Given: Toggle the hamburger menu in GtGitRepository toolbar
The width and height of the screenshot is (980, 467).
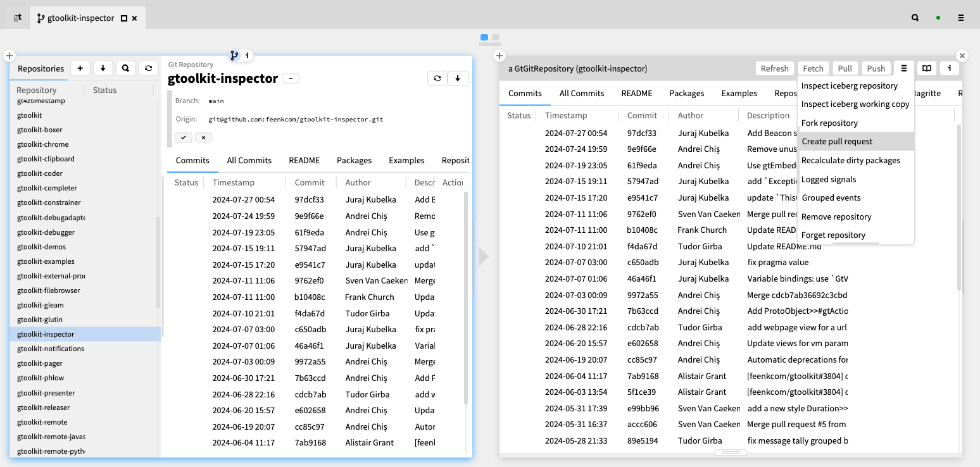Looking at the screenshot, I should point(904,68).
